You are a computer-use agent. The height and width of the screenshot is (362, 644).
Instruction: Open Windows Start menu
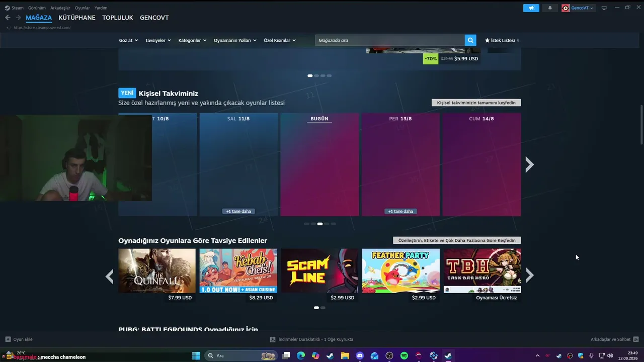[x=196, y=356]
